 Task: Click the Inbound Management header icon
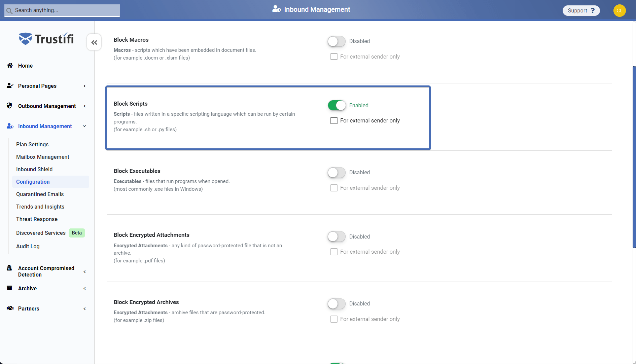coord(277,9)
